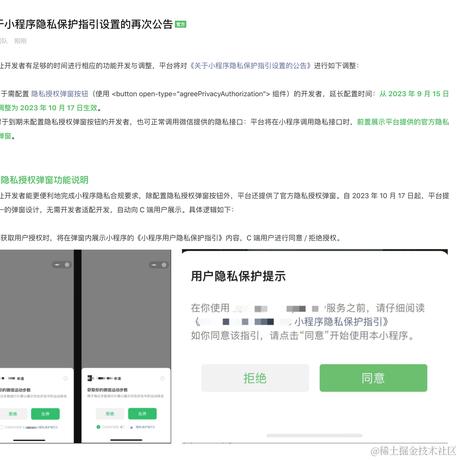Open the left phone mockup image
Screen dimensions: 460x460
pos(37,346)
